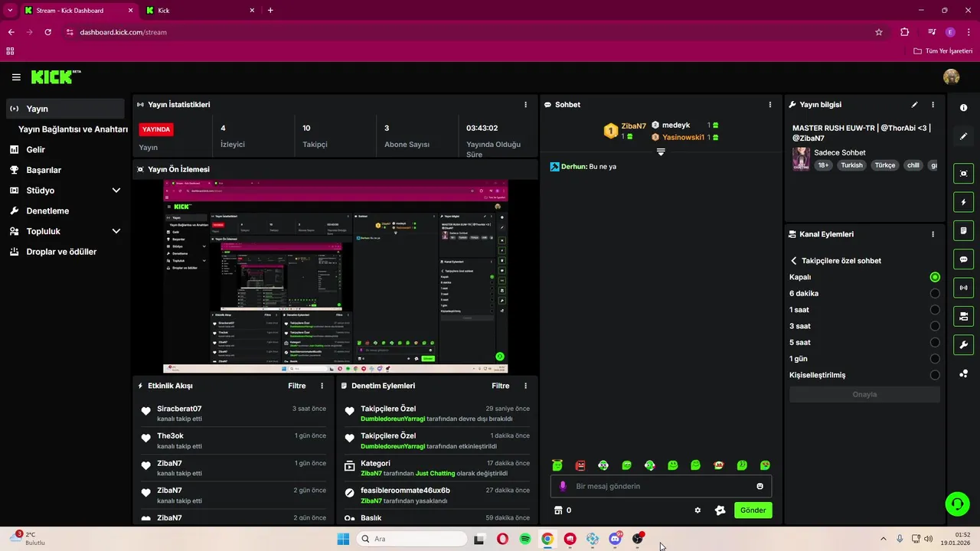This screenshot has height=551, width=980.
Task: Open the Yayın sidebar item
Action: [x=65, y=109]
